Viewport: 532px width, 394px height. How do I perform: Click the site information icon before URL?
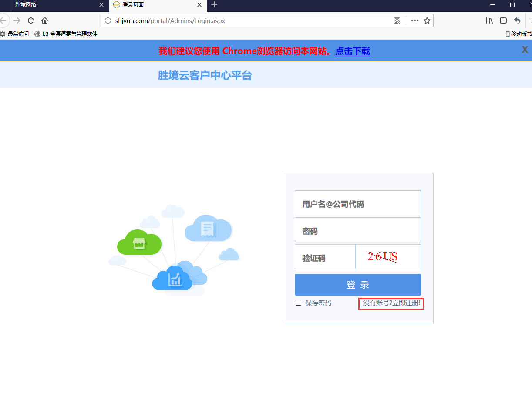108,20
